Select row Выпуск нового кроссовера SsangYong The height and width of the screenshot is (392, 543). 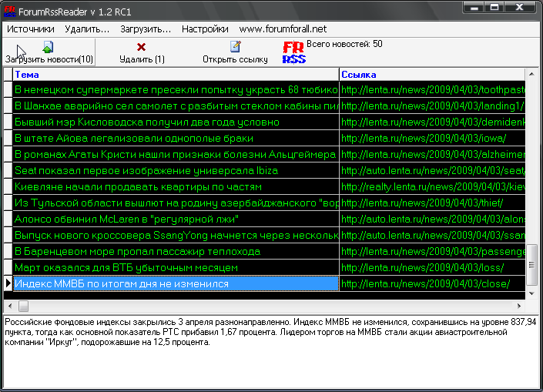(176, 236)
